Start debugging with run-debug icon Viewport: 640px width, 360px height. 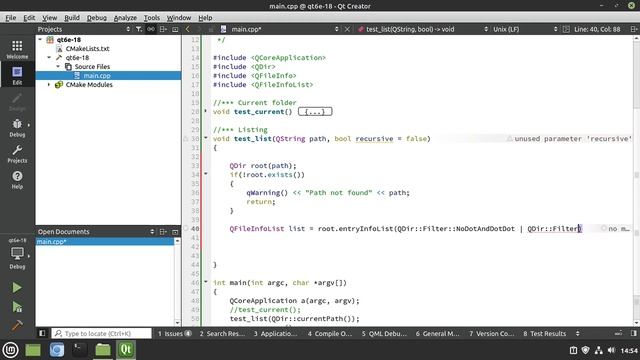pyautogui.click(x=17, y=307)
